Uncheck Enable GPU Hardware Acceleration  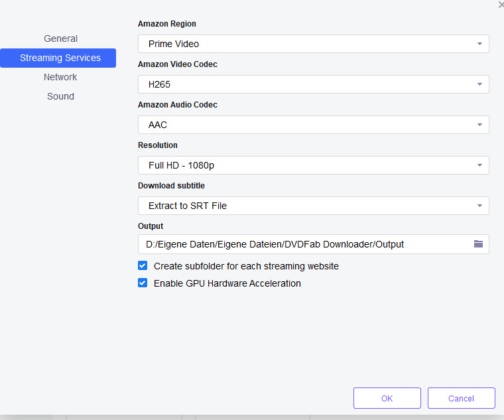tap(143, 283)
